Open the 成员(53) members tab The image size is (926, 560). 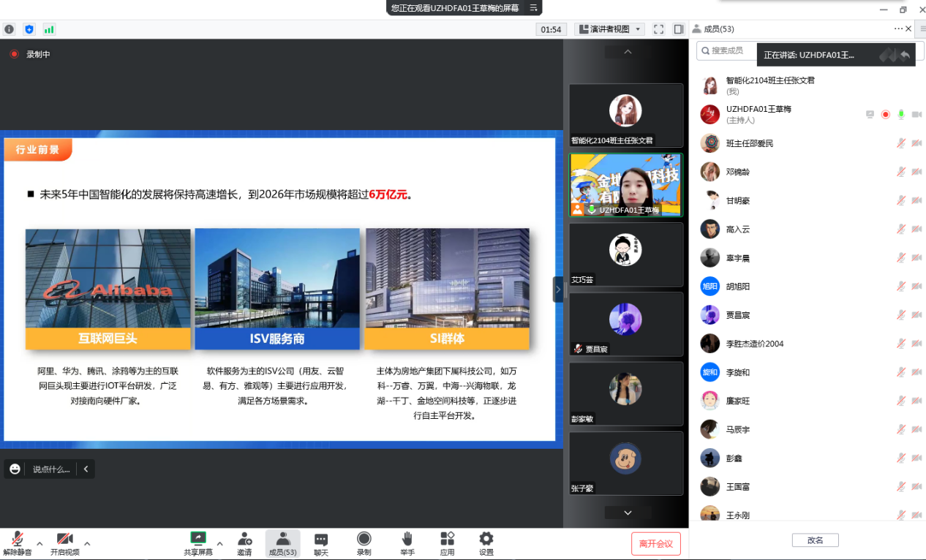(x=282, y=543)
